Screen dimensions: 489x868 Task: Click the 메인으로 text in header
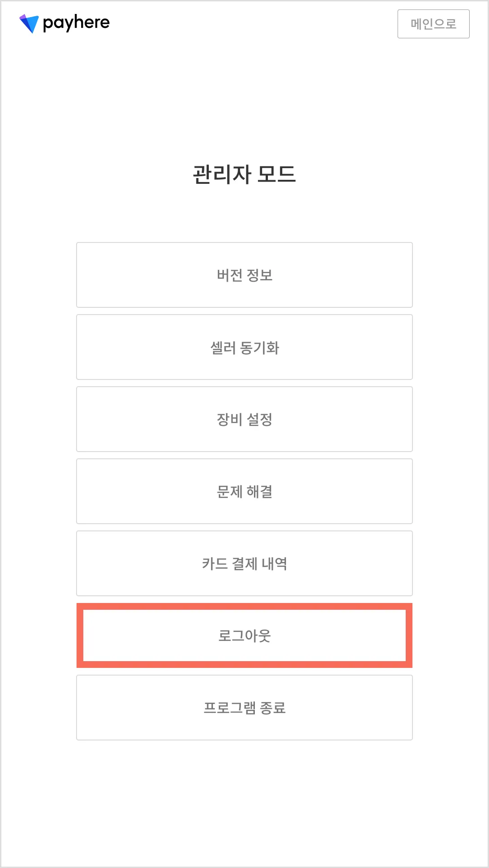[x=433, y=24]
